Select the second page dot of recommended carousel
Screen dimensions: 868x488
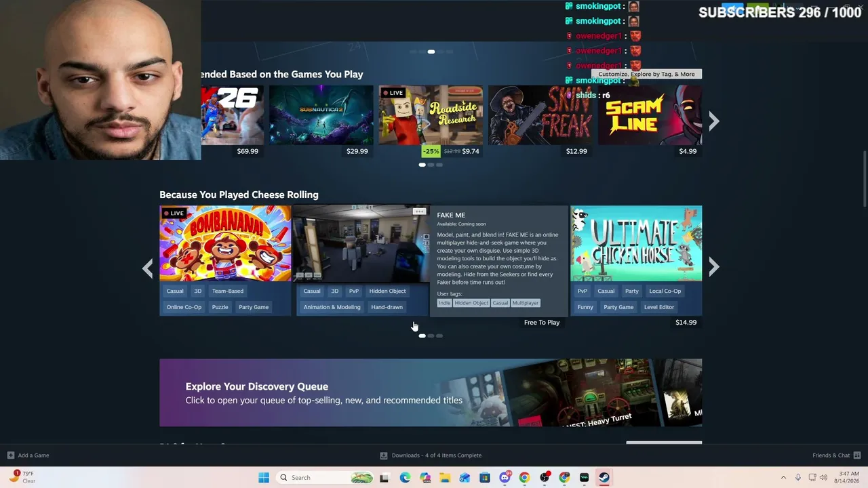pyautogui.click(x=431, y=165)
